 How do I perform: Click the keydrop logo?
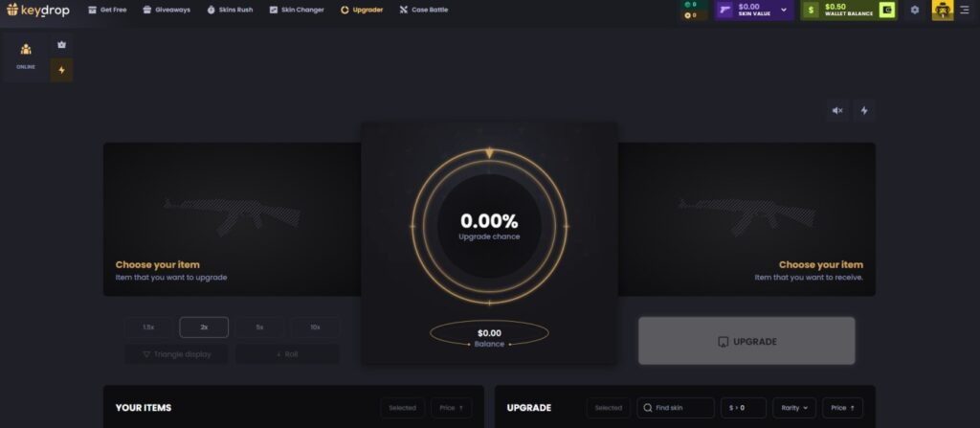click(38, 10)
